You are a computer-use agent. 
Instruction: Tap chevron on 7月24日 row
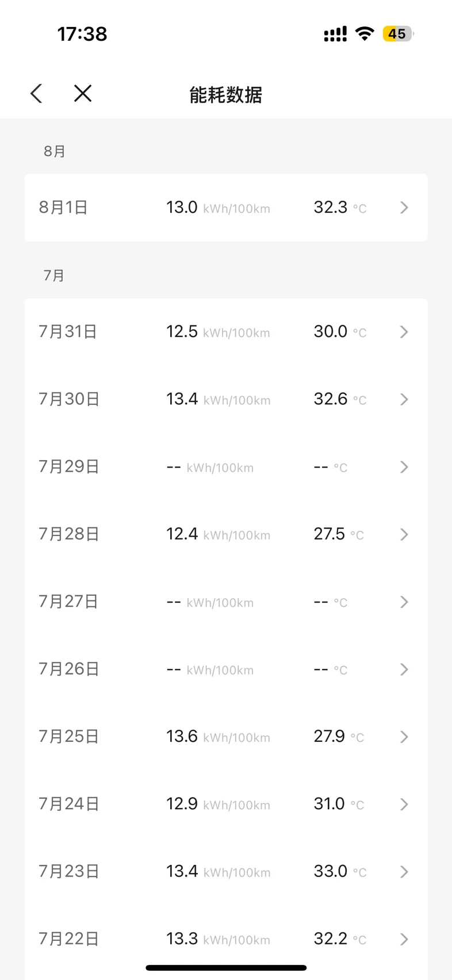(x=404, y=804)
